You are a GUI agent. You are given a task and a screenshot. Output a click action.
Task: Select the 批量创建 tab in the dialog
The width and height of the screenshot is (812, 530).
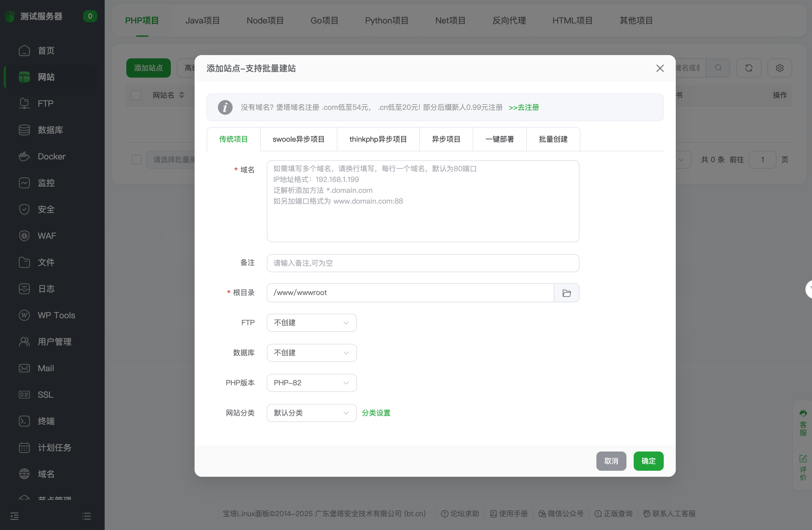tap(553, 139)
